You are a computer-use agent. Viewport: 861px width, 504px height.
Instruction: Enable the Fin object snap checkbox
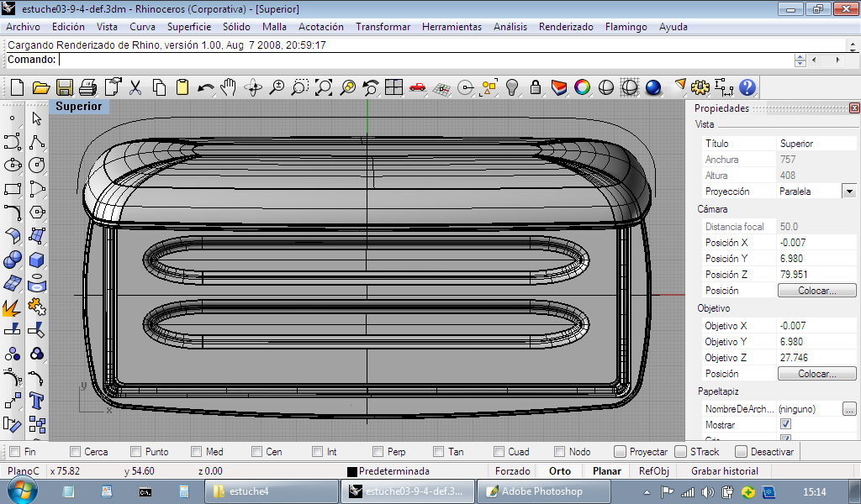(x=14, y=452)
